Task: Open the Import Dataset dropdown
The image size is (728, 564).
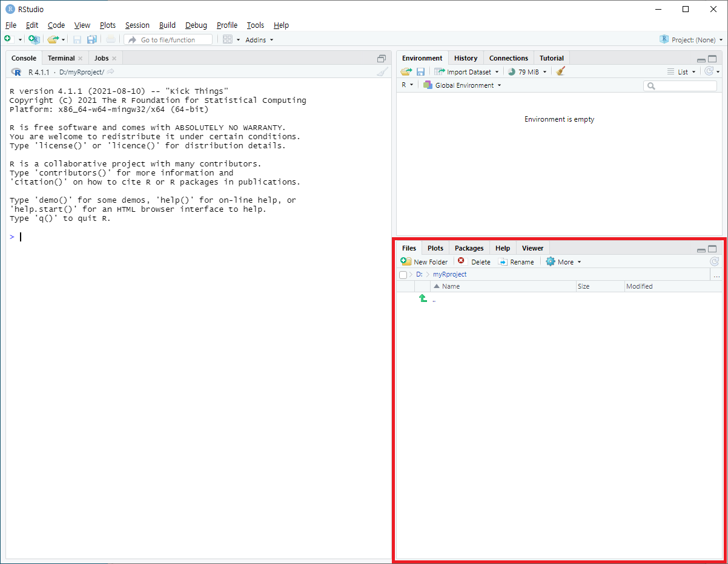Action: click(x=466, y=71)
